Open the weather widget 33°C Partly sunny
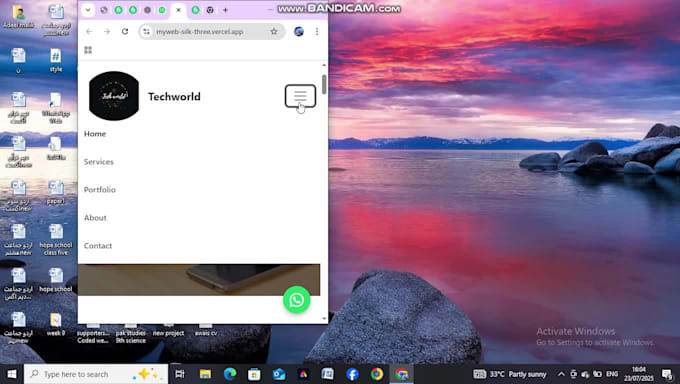 click(x=510, y=374)
